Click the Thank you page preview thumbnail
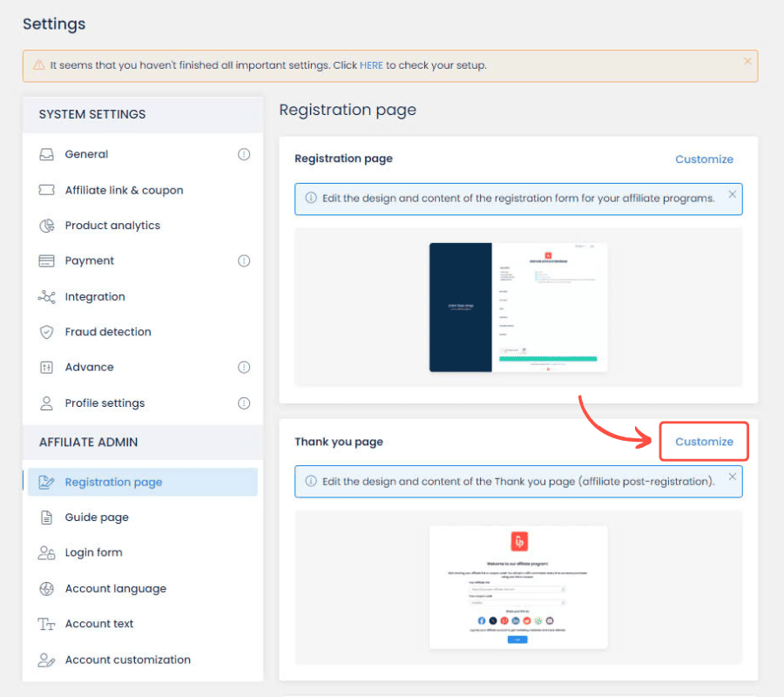 click(518, 587)
